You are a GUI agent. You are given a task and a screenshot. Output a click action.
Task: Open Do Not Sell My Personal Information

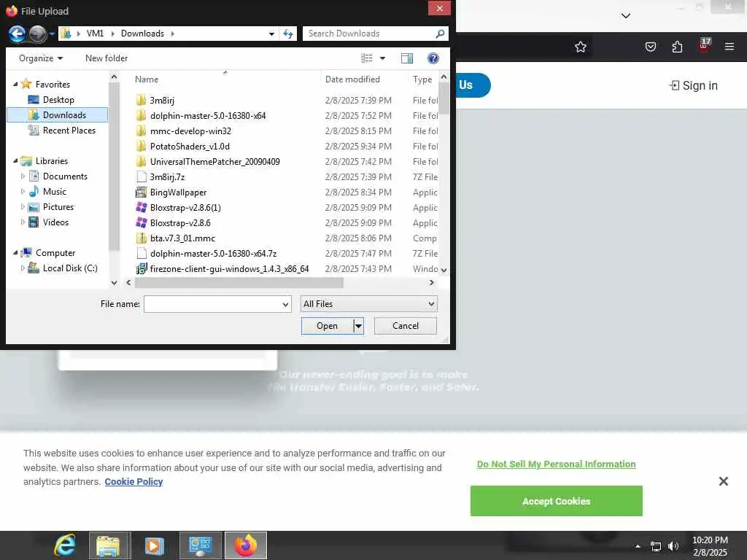point(556,464)
